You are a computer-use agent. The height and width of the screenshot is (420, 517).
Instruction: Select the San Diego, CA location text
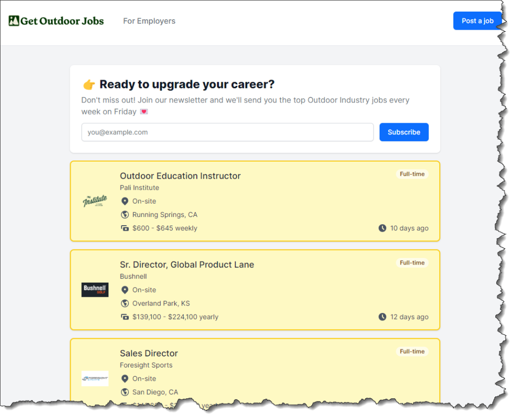156,392
